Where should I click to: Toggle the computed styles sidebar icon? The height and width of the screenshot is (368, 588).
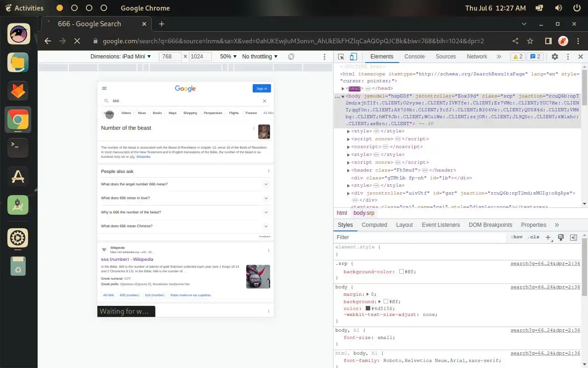(x=573, y=237)
